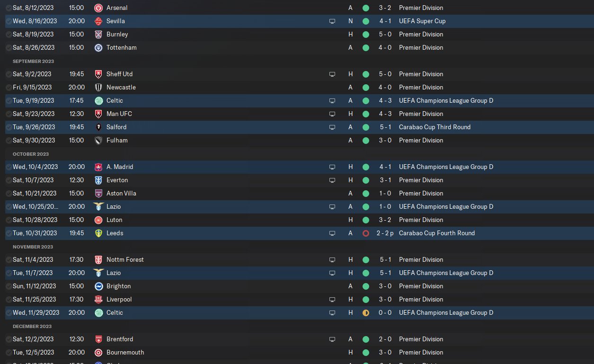The width and height of the screenshot is (594, 364).
Task: Click the Salford club badge
Action: tap(98, 127)
